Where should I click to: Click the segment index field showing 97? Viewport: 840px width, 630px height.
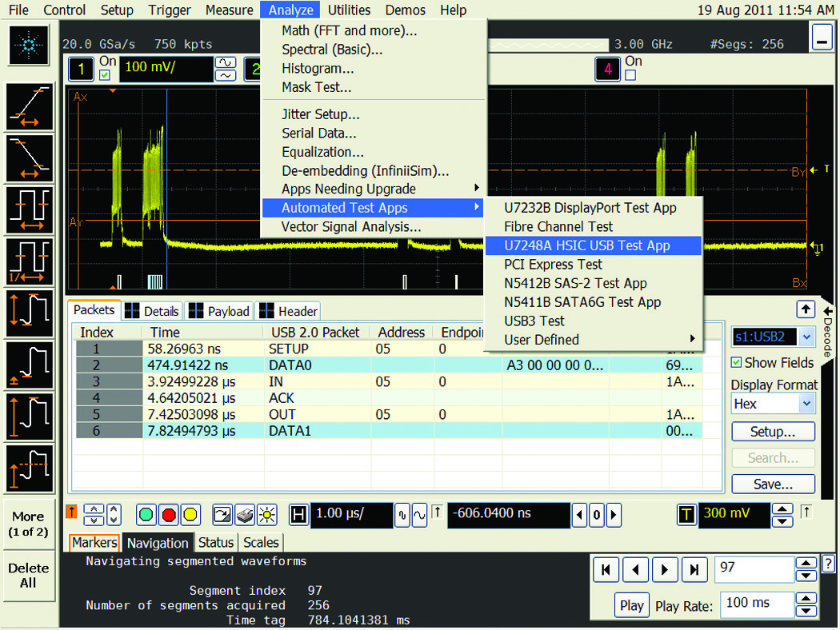tap(754, 569)
